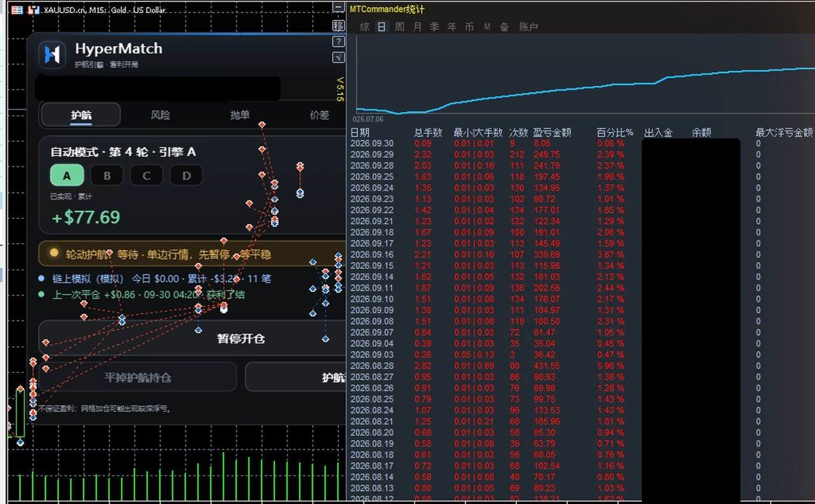Open the chart table icon beside XAUUSD title
This screenshot has width=815, height=504.
tap(17, 10)
